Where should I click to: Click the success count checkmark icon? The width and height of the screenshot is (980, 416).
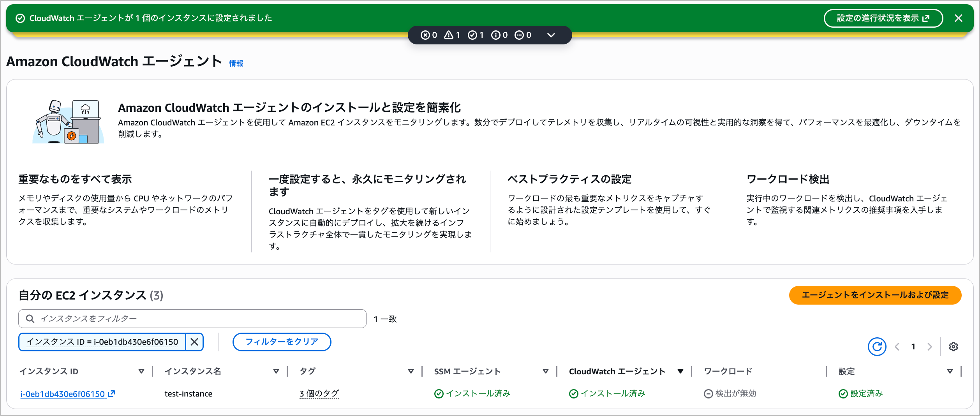point(472,35)
